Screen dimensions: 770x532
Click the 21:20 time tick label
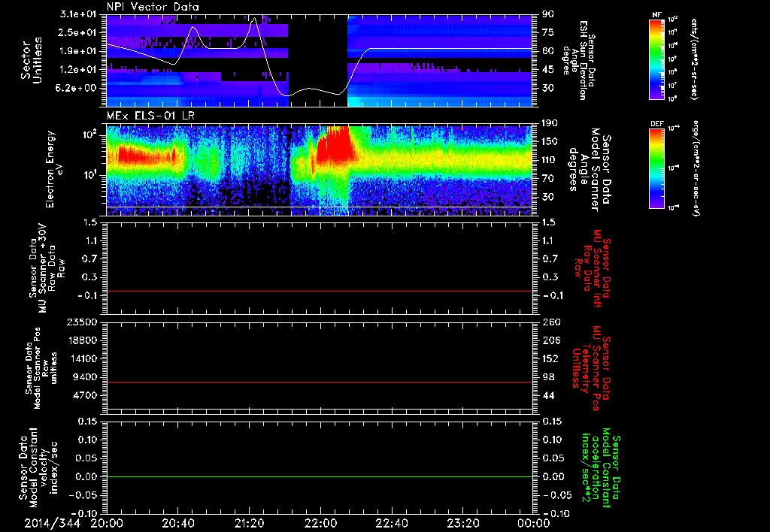(250, 523)
